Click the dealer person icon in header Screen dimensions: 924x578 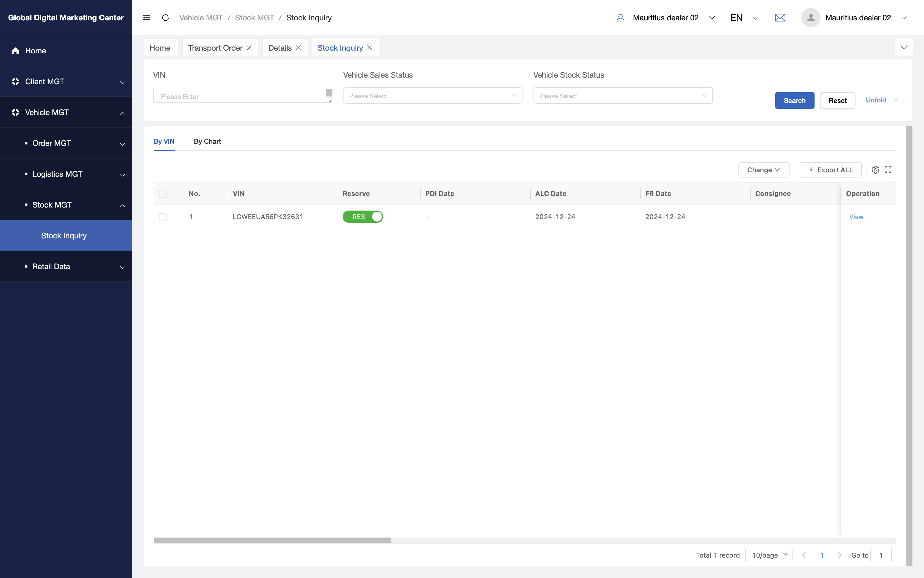620,18
